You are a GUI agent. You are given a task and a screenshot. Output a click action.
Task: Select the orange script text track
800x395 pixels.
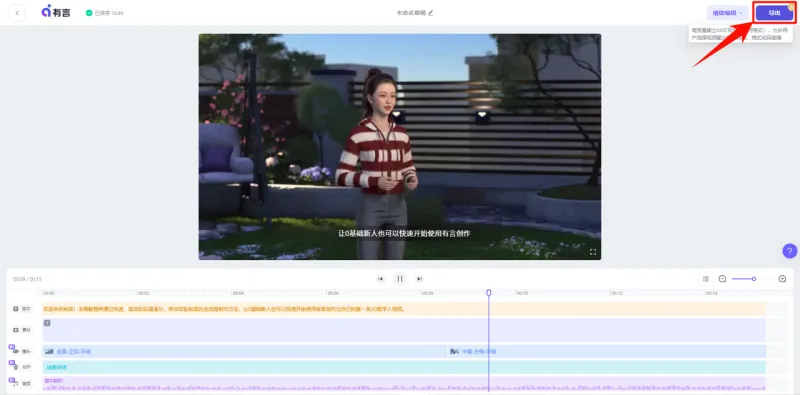click(404, 309)
